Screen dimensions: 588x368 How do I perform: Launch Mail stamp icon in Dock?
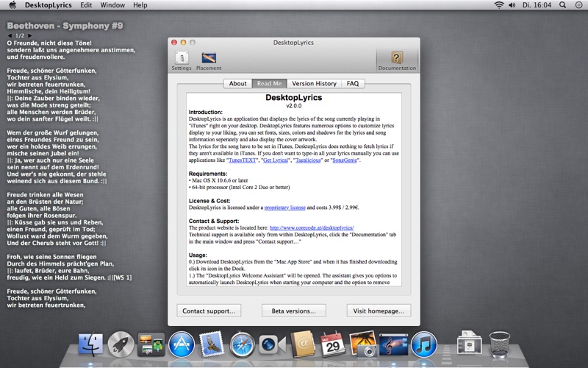click(212, 344)
